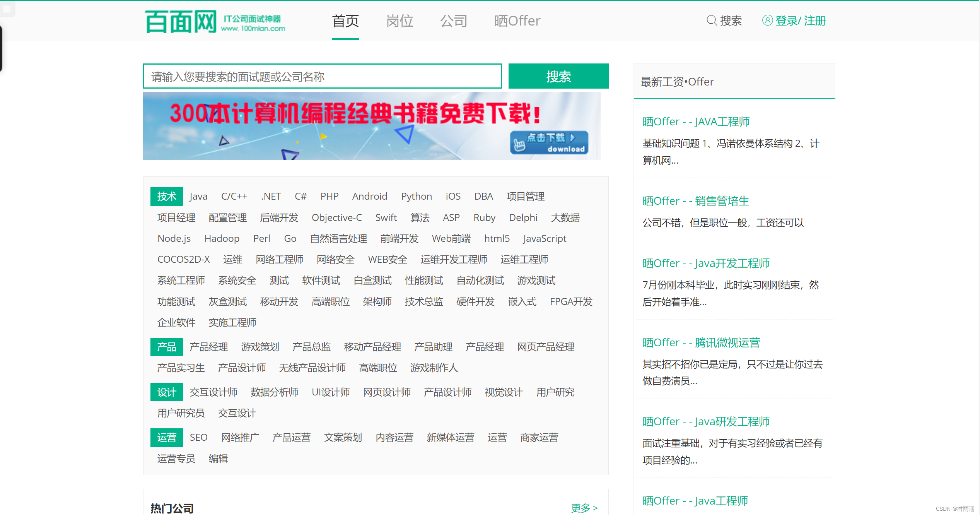Open the JavaScript tag
Viewport: 980px width, 515px height.
tap(545, 239)
